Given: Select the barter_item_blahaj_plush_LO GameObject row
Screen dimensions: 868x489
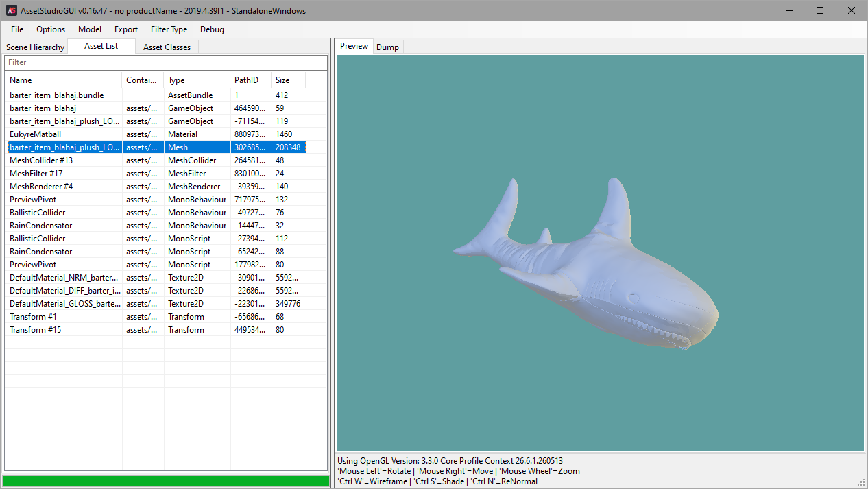Looking at the screenshot, I should click(x=156, y=121).
